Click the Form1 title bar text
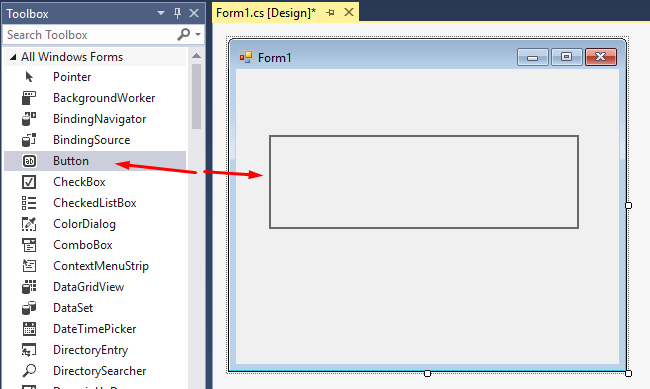The width and height of the screenshot is (650, 389). (x=274, y=58)
